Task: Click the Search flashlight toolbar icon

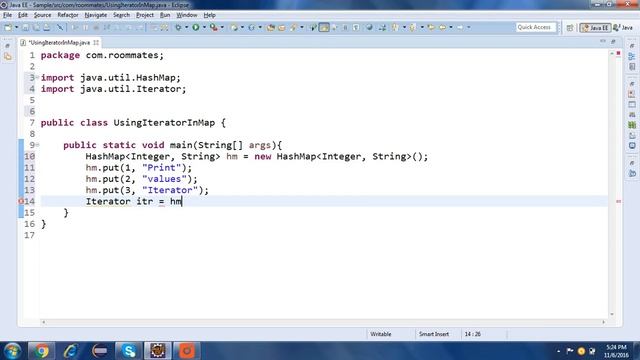Action: (293, 27)
